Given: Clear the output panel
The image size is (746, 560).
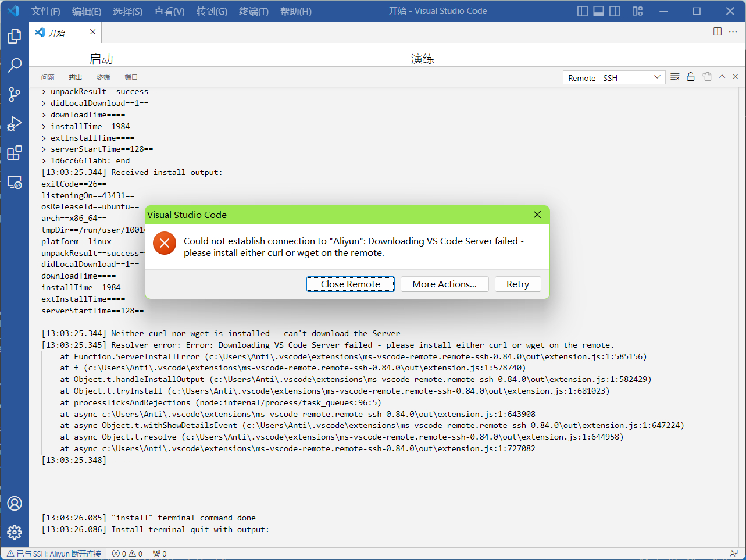Looking at the screenshot, I should [675, 77].
